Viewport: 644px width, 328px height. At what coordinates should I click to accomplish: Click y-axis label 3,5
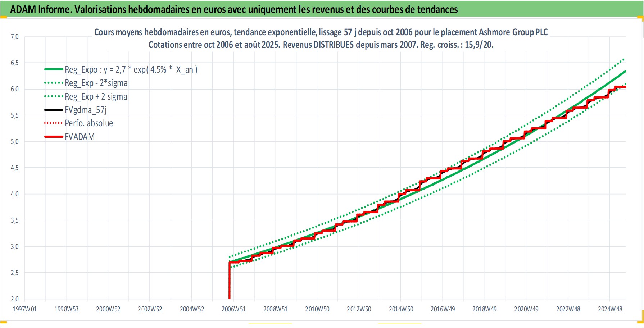[x=14, y=220]
